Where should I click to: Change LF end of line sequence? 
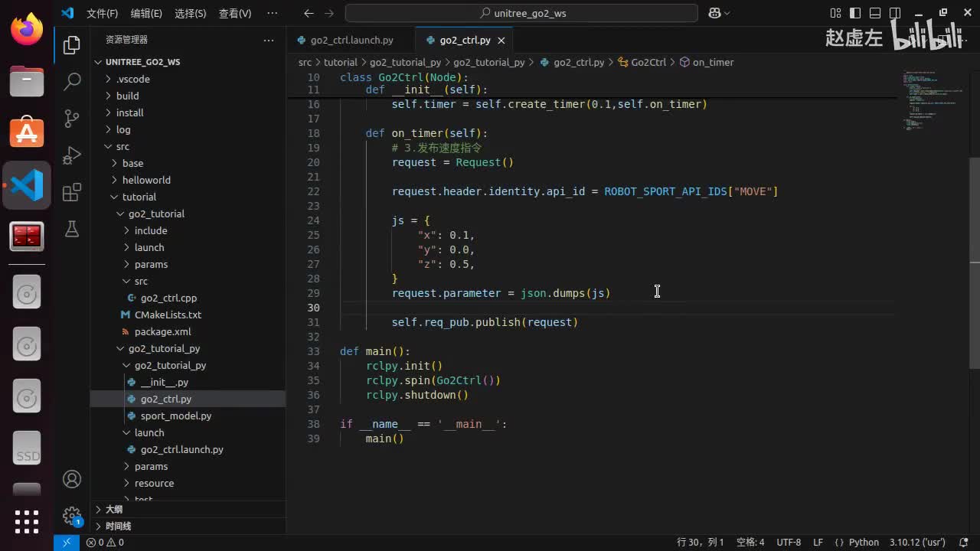click(x=818, y=542)
